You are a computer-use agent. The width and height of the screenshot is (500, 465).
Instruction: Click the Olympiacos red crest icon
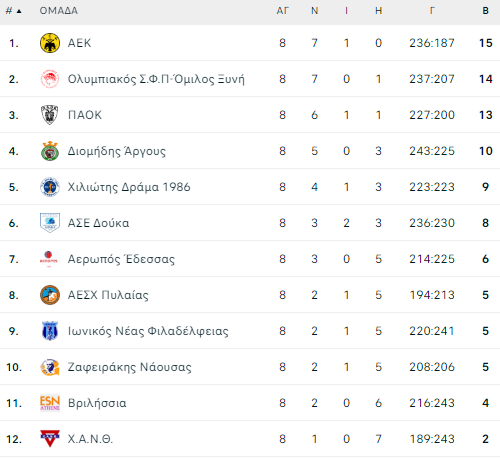click(x=50, y=79)
